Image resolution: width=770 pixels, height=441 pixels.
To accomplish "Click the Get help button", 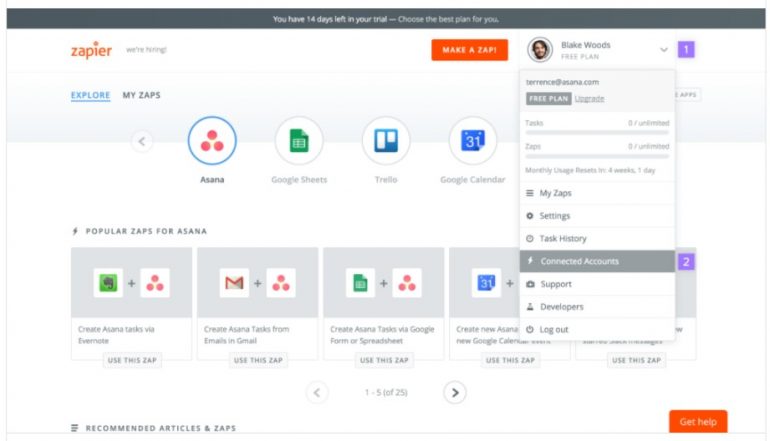I will coord(698,422).
